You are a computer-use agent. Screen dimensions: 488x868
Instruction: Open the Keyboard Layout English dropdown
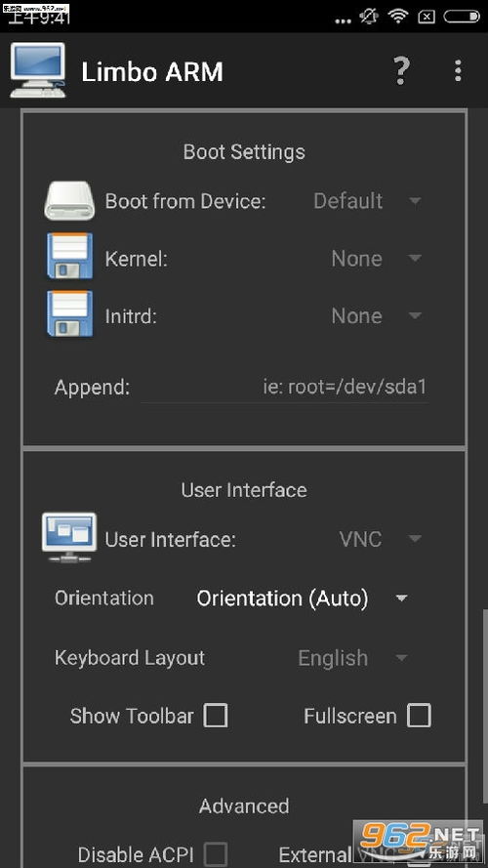tap(353, 658)
